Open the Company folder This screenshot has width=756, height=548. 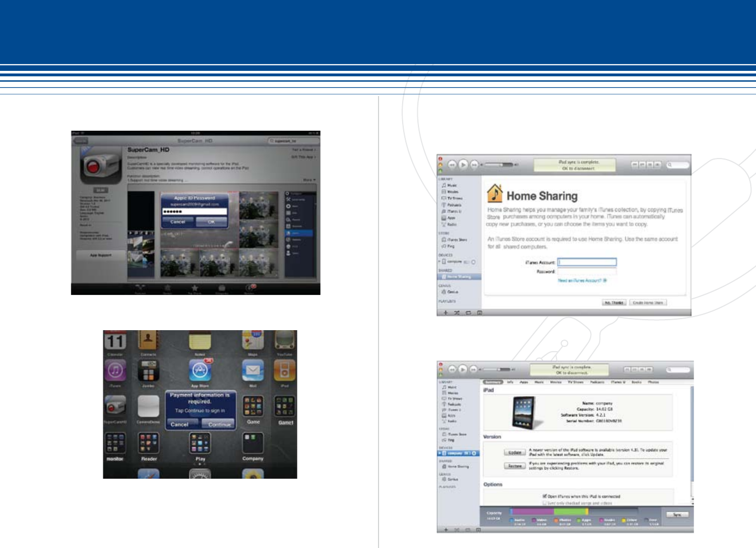point(253,443)
